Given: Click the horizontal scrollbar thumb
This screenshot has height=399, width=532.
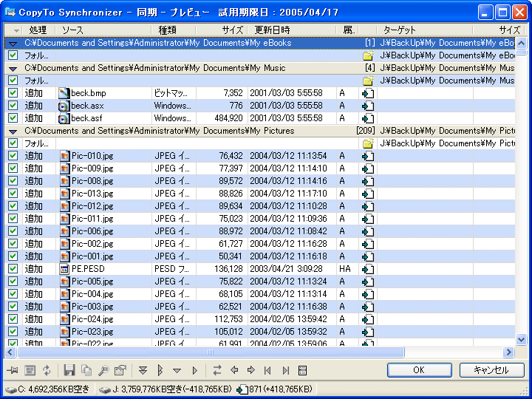Looking at the screenshot, I should click(211, 352).
